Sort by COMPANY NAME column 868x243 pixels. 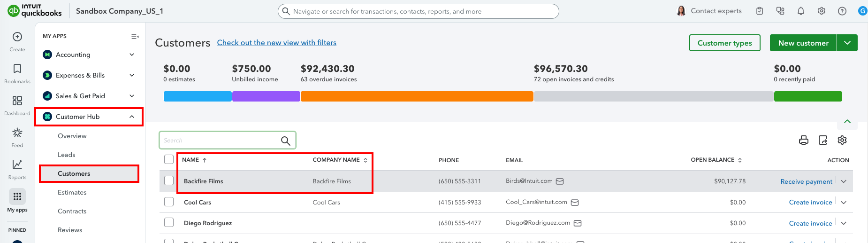click(340, 160)
